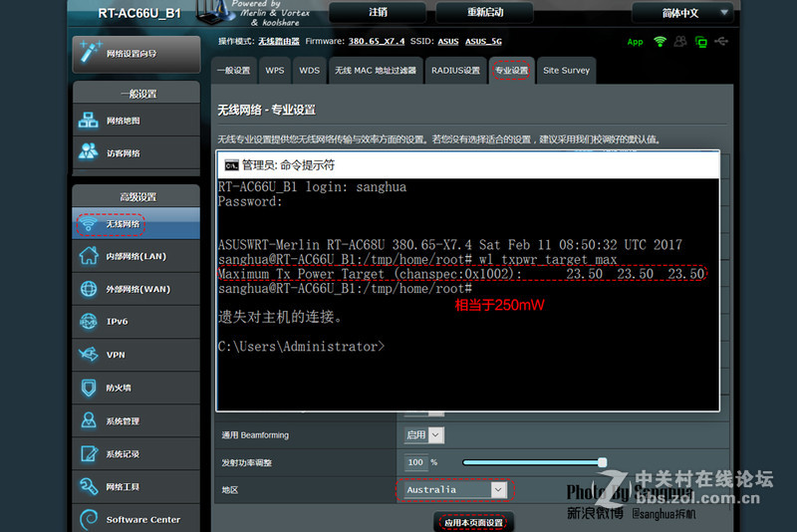
Task: Click the command prompt window icon
Action: 231,165
